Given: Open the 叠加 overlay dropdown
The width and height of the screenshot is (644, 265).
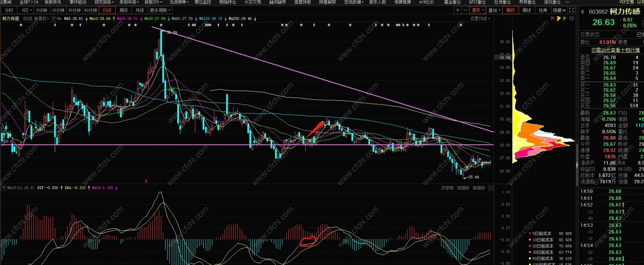Looking at the screenshot, I should (494, 10).
